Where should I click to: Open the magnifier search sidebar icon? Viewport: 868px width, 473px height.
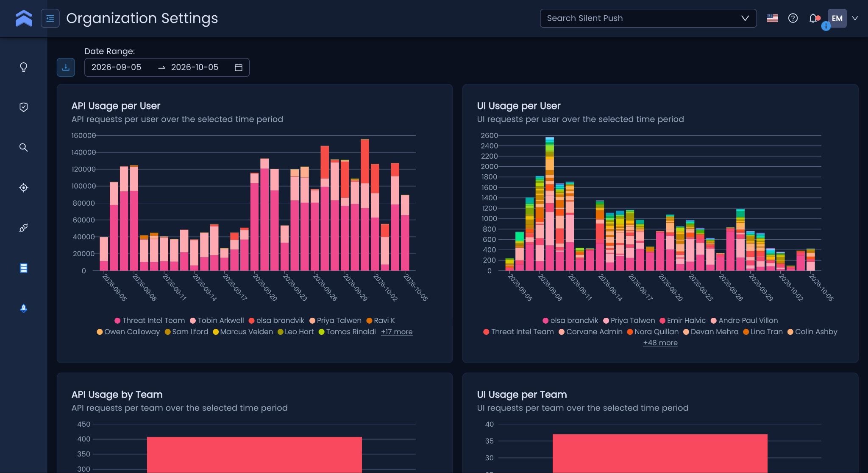point(24,147)
